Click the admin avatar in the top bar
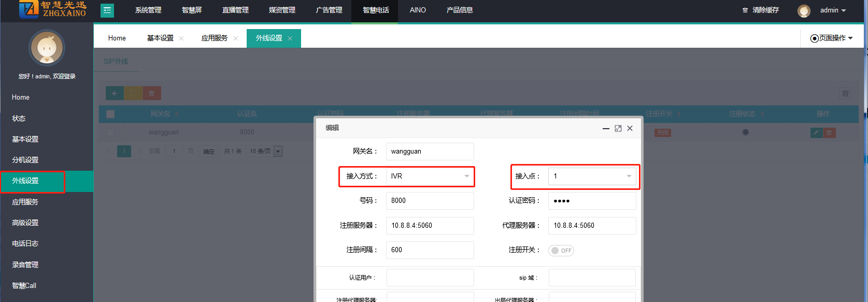Image resolution: width=868 pixels, height=302 pixels. [804, 10]
